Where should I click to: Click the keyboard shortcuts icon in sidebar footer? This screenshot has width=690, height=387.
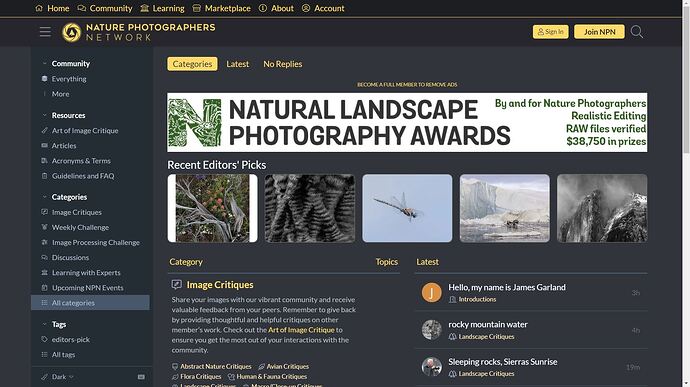coord(141,377)
